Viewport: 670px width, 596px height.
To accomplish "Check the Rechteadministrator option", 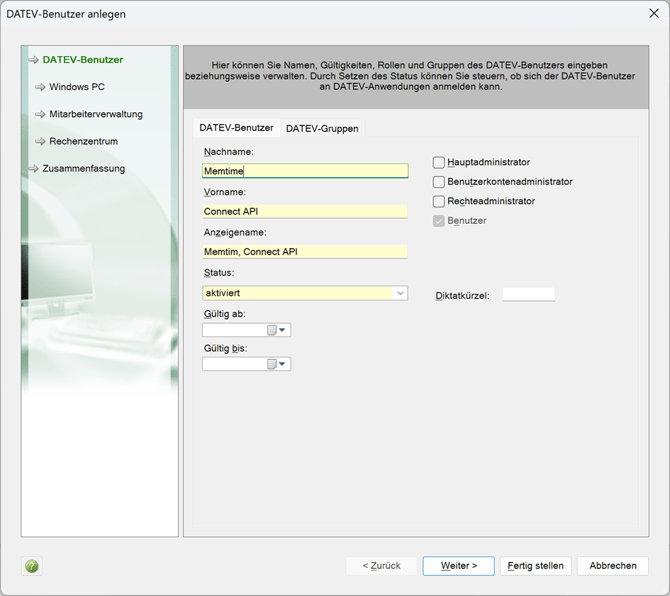I will pyautogui.click(x=439, y=201).
